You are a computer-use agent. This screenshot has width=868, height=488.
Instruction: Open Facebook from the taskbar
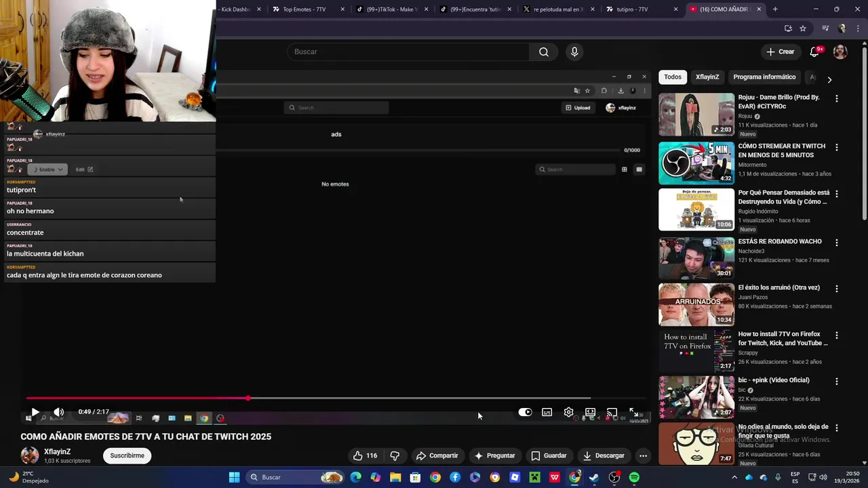click(x=455, y=477)
